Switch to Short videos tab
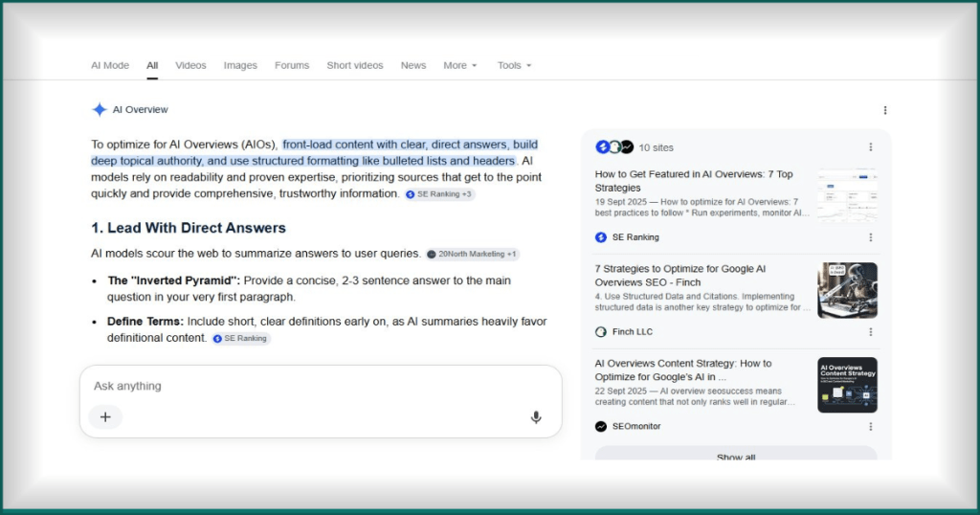Image resolution: width=980 pixels, height=515 pixels. pos(355,65)
